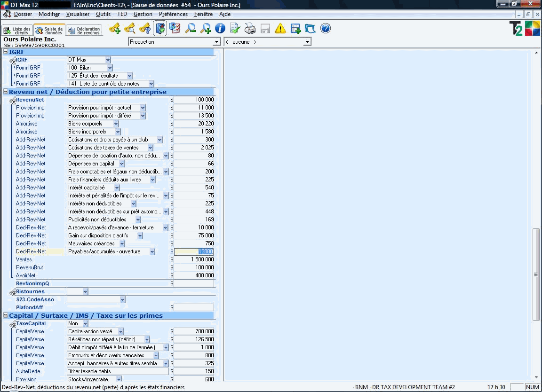Open the Mauvaises créances dropdown

(122, 243)
